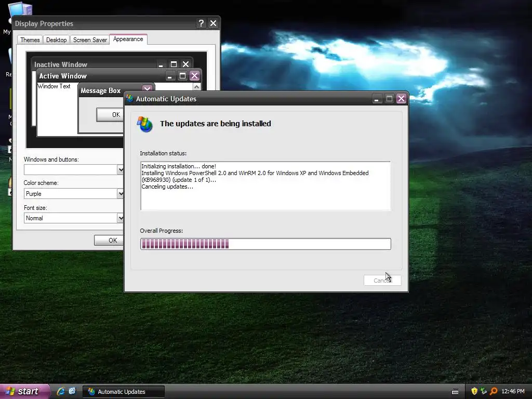Click the preview Active Window close icon
Viewport: 532px width, 399px height.
pos(194,76)
